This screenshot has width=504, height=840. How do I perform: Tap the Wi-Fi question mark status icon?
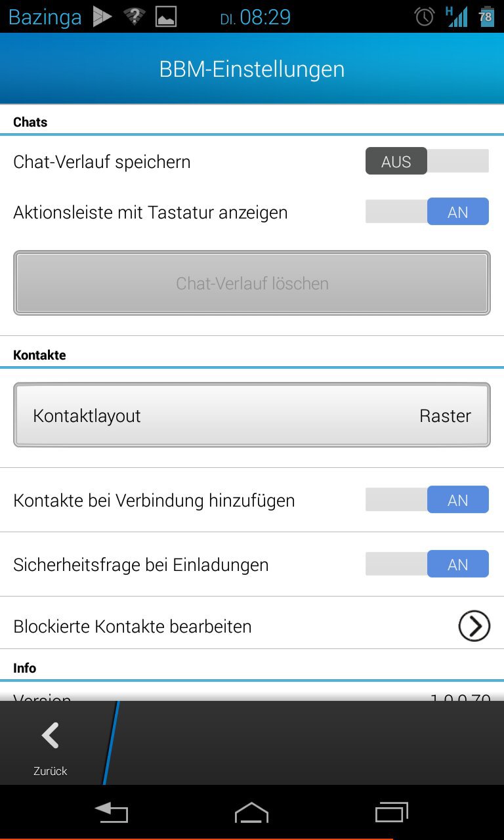[x=134, y=16]
